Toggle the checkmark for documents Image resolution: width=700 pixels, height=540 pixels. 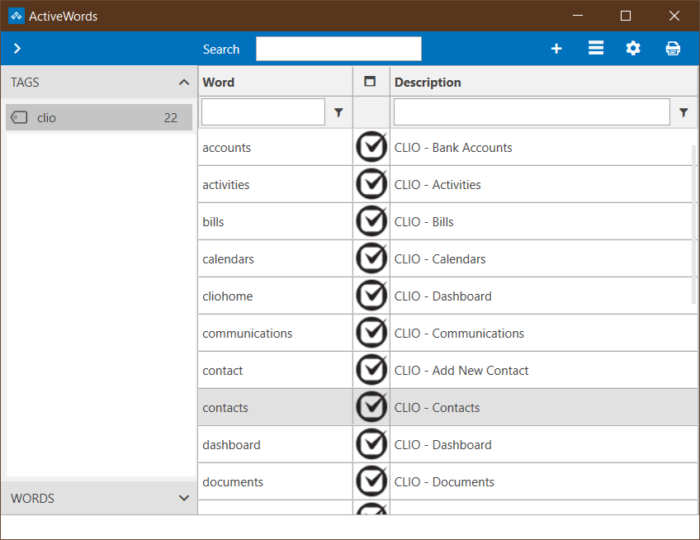point(371,481)
